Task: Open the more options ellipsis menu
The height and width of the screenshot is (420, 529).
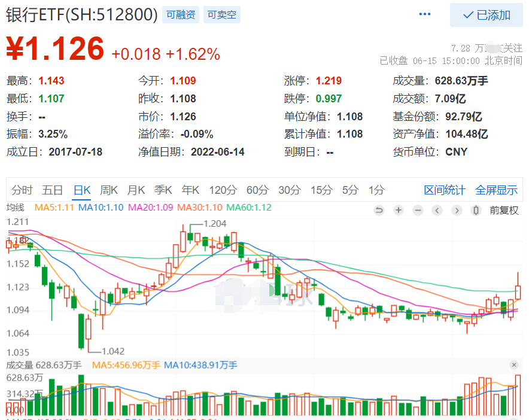Action: (425, 14)
